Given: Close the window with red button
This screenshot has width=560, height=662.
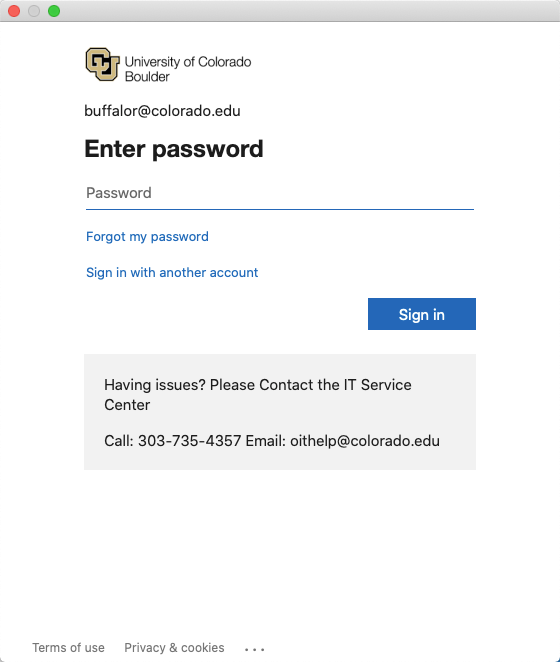Looking at the screenshot, I should 14,11.
